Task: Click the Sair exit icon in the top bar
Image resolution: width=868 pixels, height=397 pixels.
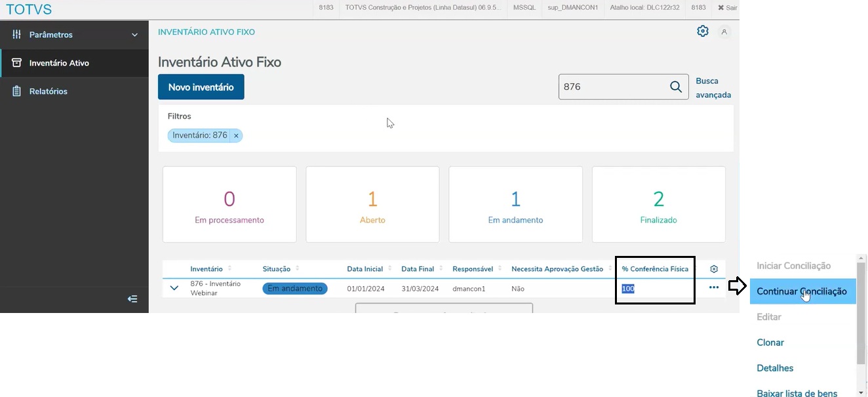Action: click(721, 8)
